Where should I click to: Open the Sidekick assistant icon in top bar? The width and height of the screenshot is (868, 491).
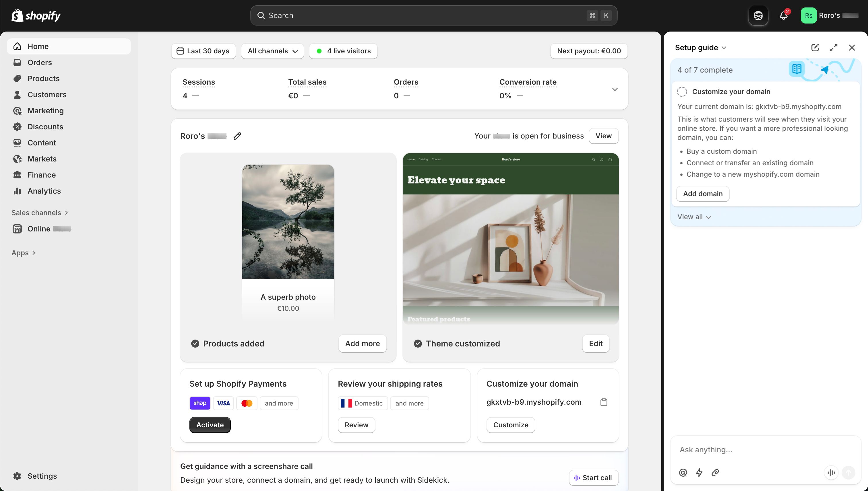point(758,15)
